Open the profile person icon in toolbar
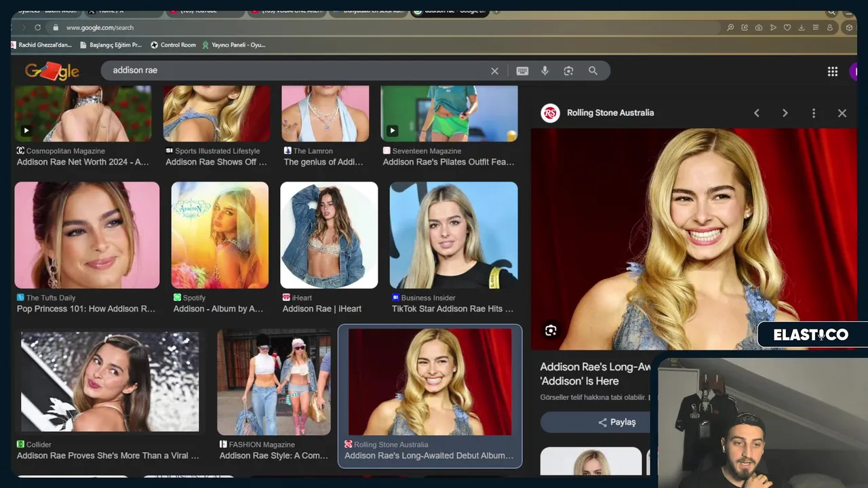Screen dimensions: 868x488 (x=830, y=28)
